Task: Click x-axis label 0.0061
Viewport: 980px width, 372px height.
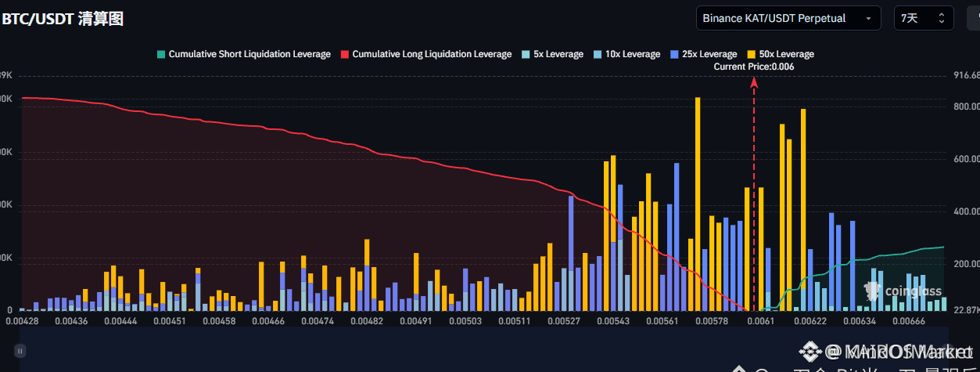Action: (761, 321)
